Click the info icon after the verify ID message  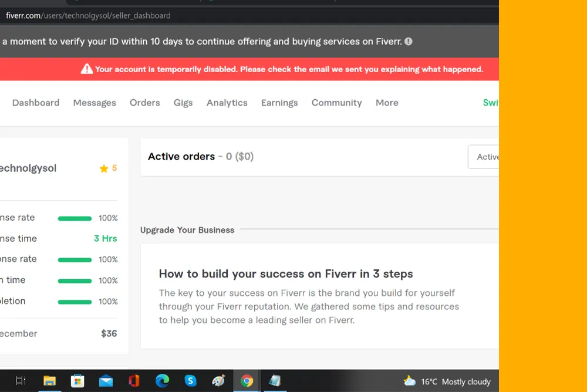click(x=409, y=42)
